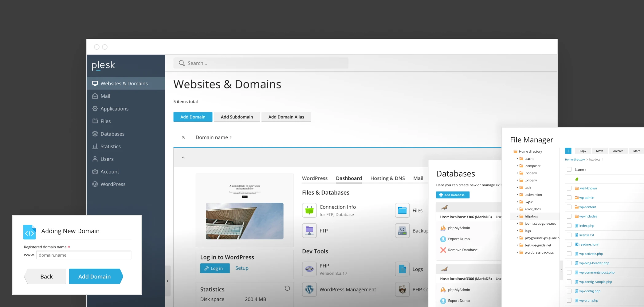
Task: Open Files in the sidebar
Action: coord(125,121)
